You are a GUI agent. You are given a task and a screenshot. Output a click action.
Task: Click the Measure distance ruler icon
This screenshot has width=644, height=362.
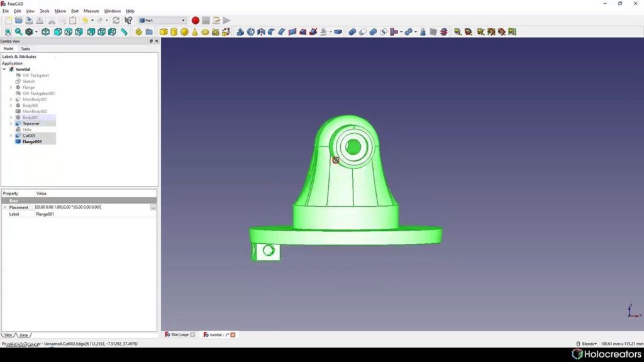point(124,32)
